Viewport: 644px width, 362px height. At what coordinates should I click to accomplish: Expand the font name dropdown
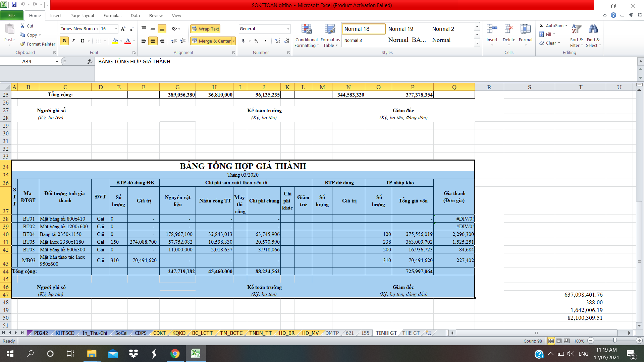tap(98, 29)
